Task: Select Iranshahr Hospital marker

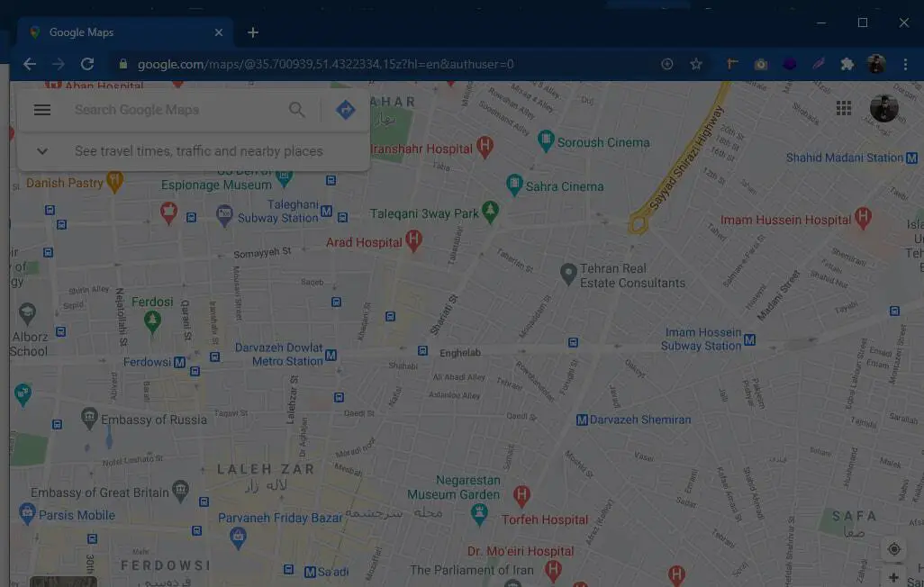Action: tap(485, 147)
